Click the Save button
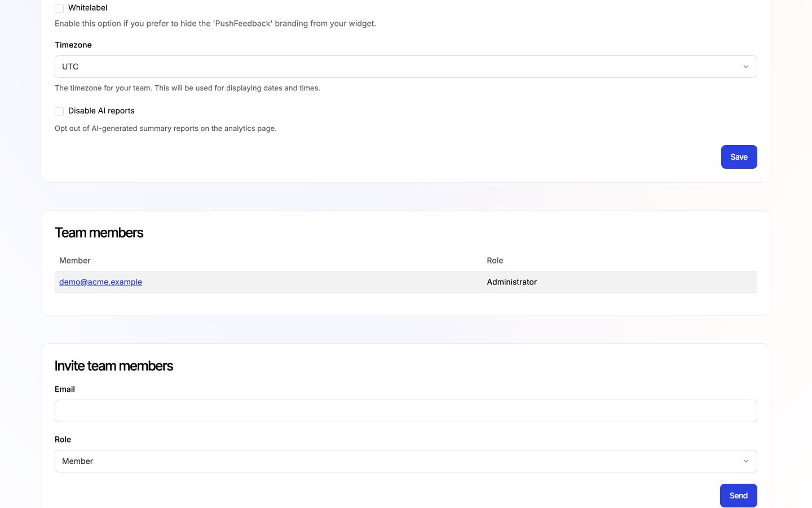The width and height of the screenshot is (812, 508). 739,157
